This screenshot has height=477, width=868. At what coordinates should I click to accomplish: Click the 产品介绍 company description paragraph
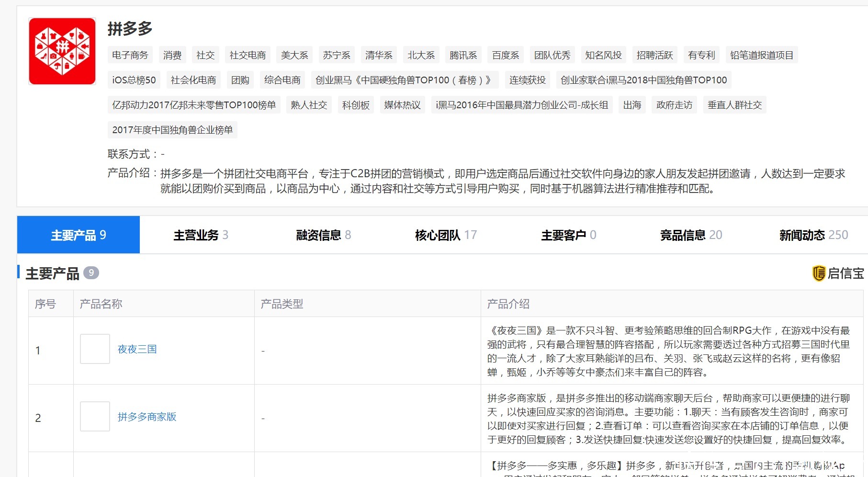pos(503,181)
